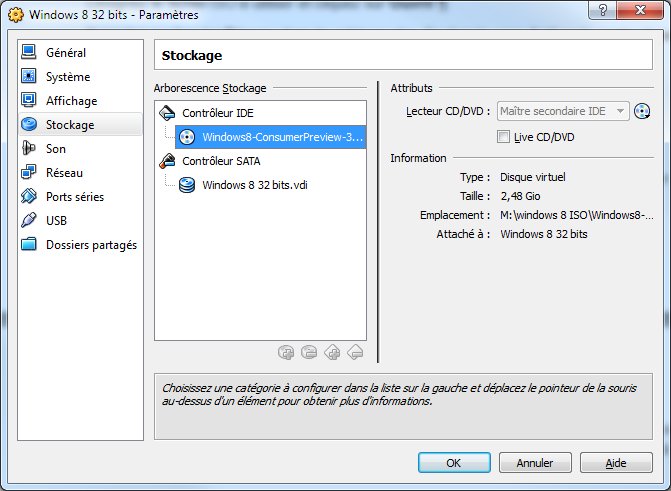Click the Ports séries connector icon
Viewport: 671px width, 491px height.
pos(29,196)
